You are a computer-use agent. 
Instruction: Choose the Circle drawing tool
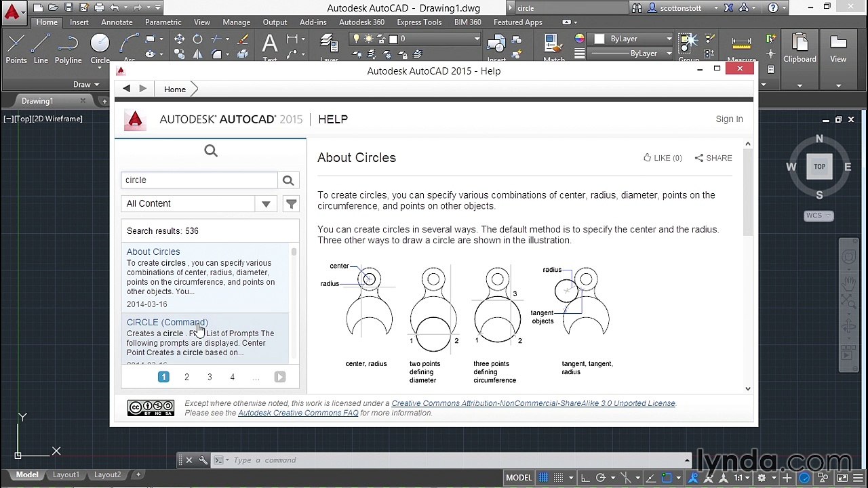click(x=100, y=49)
